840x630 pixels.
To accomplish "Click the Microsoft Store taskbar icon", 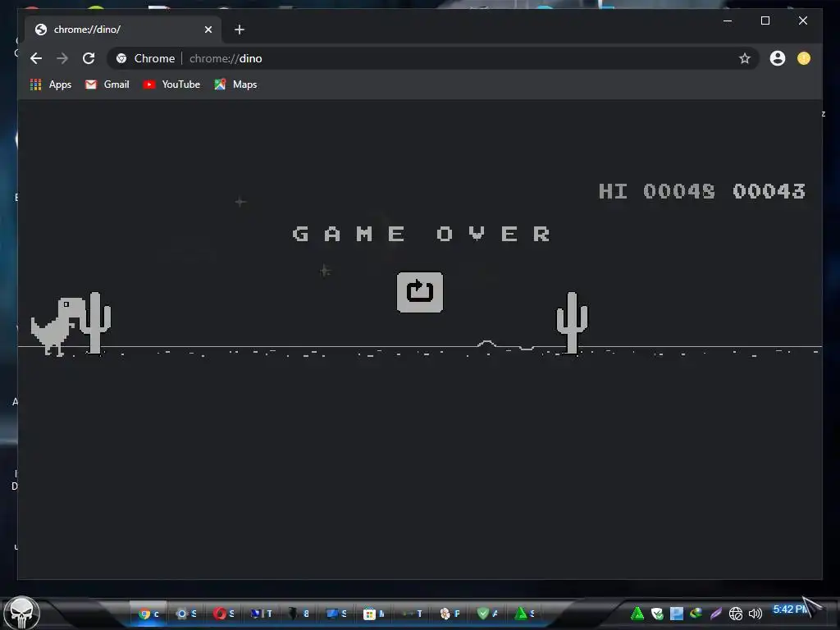I will 373,614.
